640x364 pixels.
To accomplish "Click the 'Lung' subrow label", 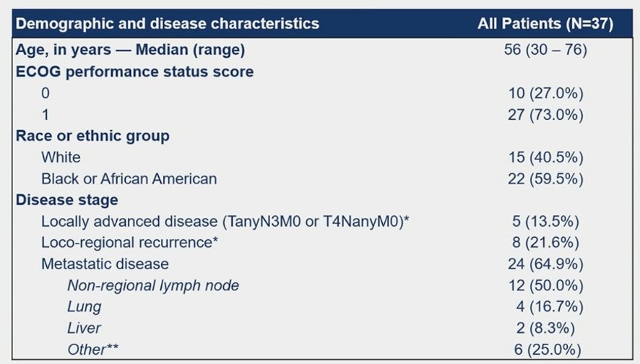I will tap(84, 307).
